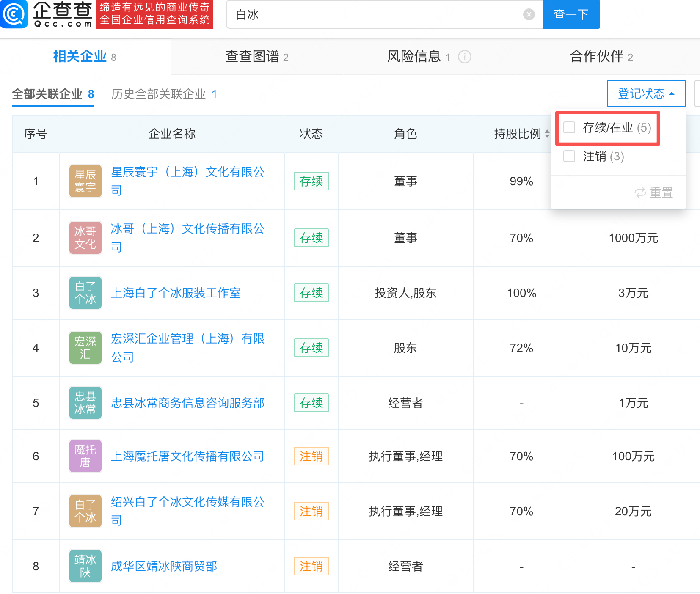Click the 查一下 search button

coord(571,14)
